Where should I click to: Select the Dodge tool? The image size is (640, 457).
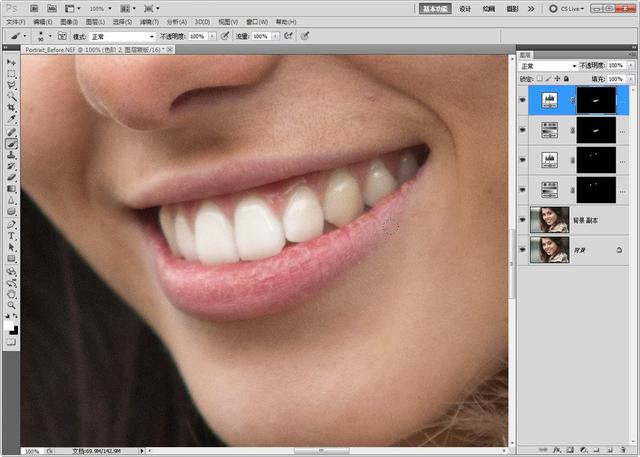tap(11, 212)
